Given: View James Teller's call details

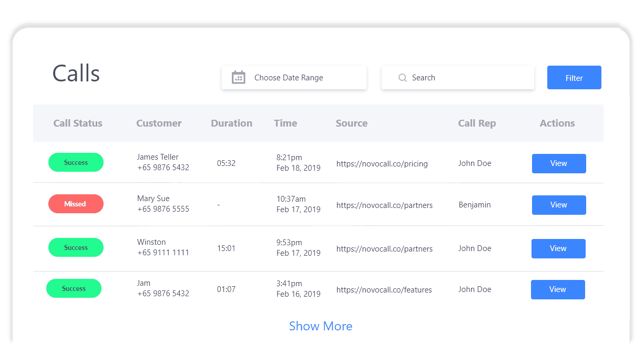Looking at the screenshot, I should click(558, 163).
